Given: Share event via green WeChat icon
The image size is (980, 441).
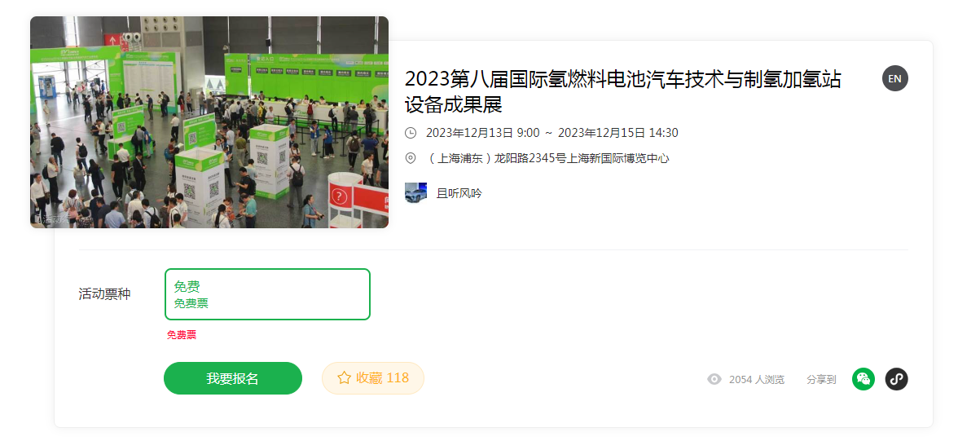Looking at the screenshot, I should tap(864, 379).
